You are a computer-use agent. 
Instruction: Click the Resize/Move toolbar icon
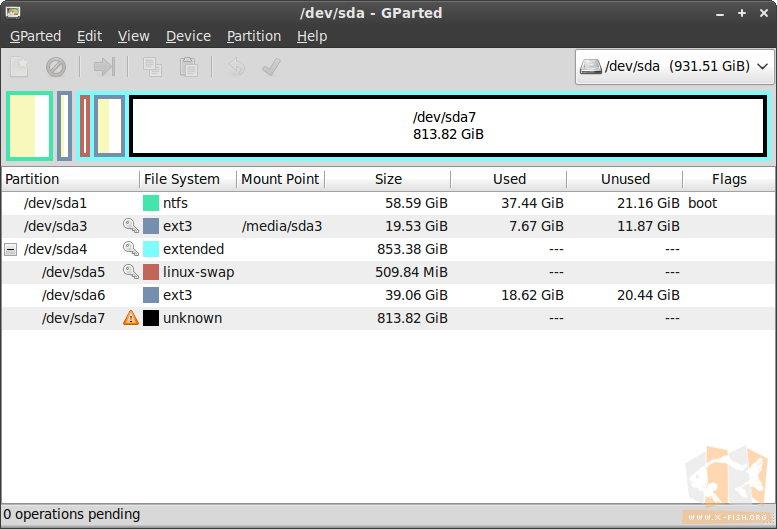pyautogui.click(x=104, y=67)
